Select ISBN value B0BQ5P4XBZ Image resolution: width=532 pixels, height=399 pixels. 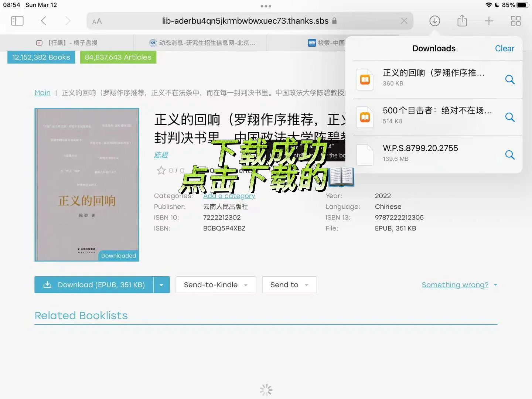[x=224, y=228]
